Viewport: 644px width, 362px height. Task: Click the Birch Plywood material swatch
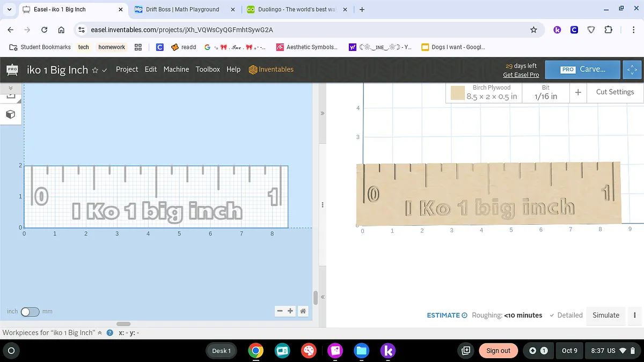(x=457, y=93)
